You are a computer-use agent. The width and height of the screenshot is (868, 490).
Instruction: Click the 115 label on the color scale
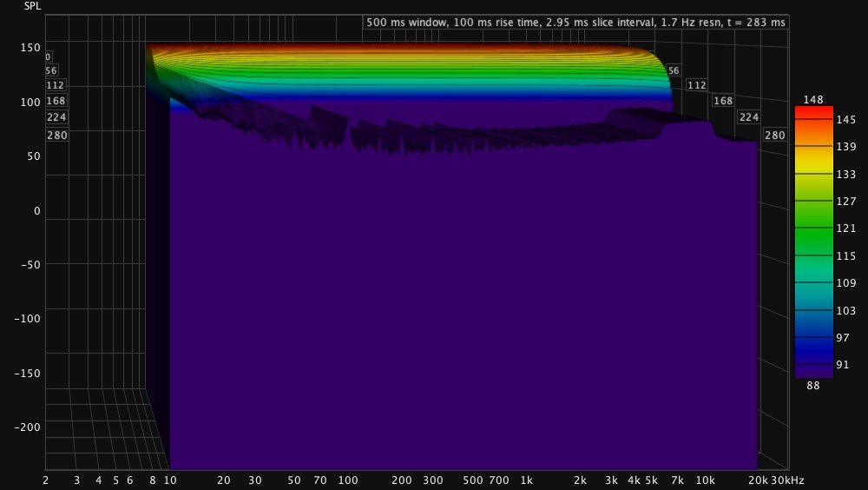[x=845, y=255]
